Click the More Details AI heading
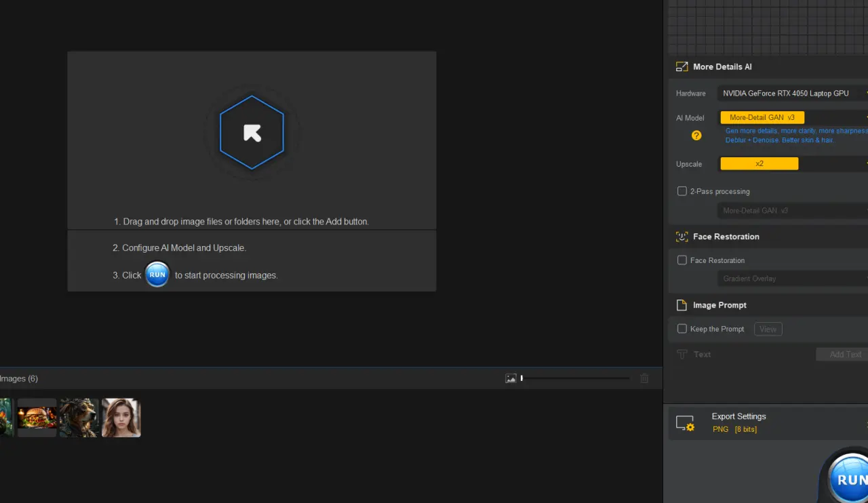Viewport: 868px width, 503px height. [x=722, y=67]
